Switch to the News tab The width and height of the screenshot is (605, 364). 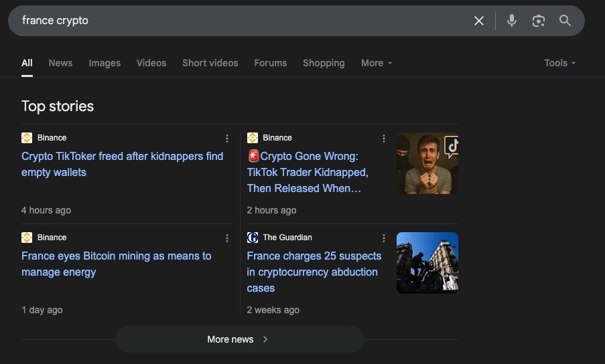[60, 63]
